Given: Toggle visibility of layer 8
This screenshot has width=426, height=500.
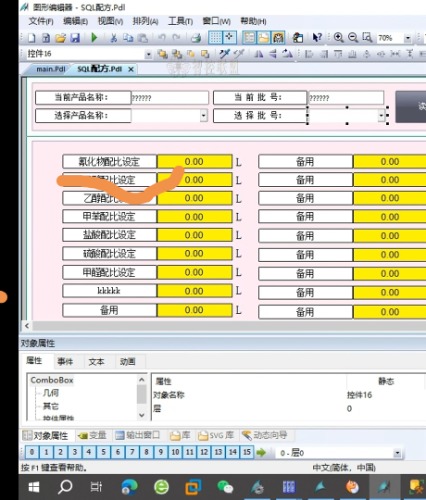Looking at the screenshot, I should point(146,452).
